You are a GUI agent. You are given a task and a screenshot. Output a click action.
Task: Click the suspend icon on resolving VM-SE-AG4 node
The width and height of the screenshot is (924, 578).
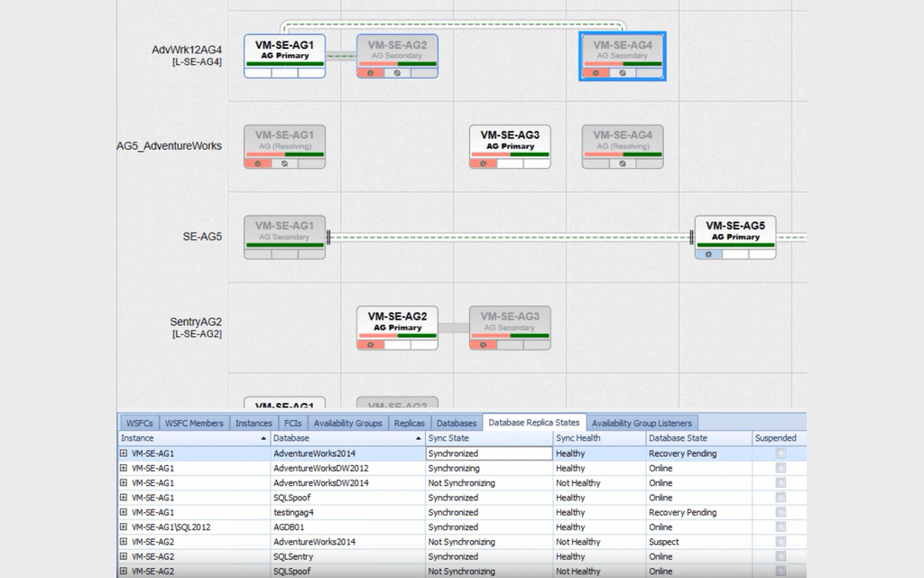tap(621, 163)
